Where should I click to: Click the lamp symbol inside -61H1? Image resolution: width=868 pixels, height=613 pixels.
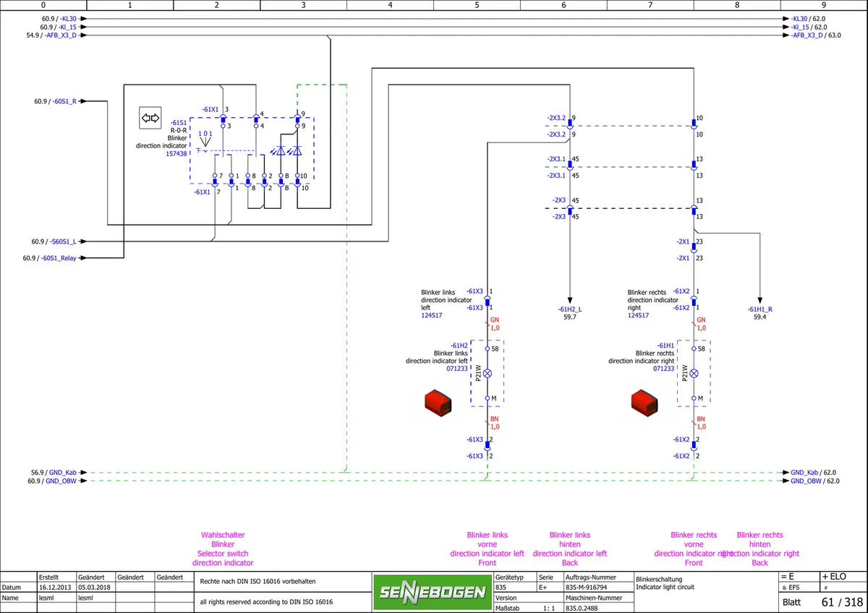point(694,373)
